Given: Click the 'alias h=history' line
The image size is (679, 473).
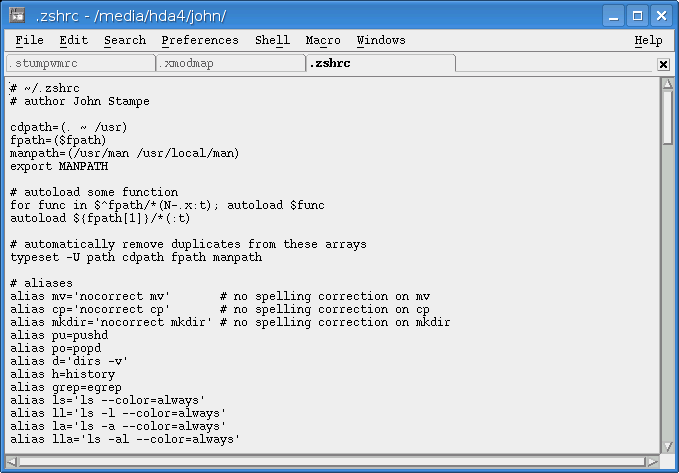Looking at the screenshot, I should [62, 374].
